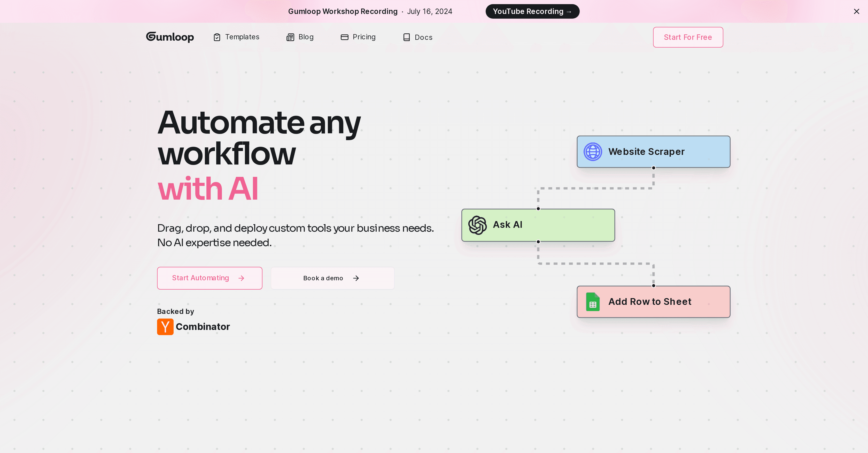
Task: Click the Templates clipboard icon
Action: click(217, 37)
